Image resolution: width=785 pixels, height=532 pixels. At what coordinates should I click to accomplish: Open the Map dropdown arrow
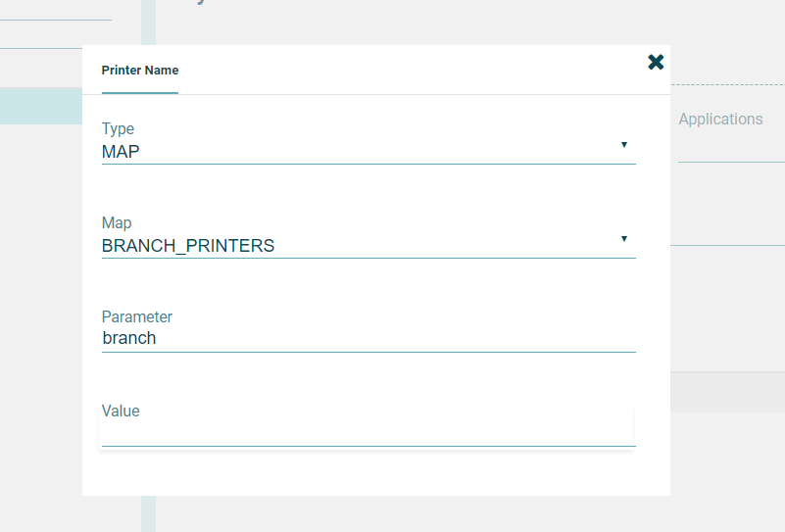pyautogui.click(x=624, y=239)
